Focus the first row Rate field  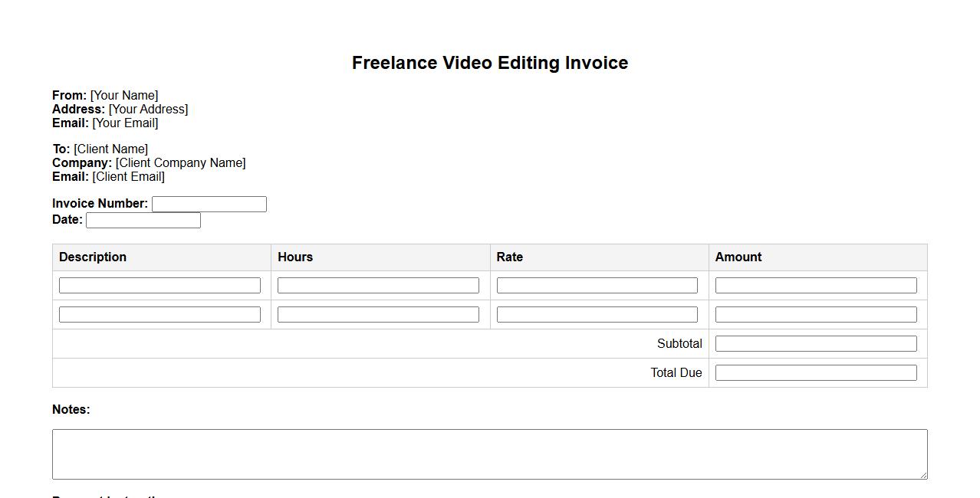coord(597,286)
